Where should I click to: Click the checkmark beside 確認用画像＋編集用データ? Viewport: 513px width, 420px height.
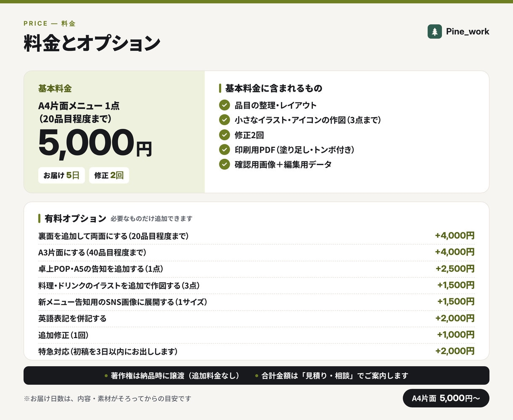pyautogui.click(x=225, y=164)
